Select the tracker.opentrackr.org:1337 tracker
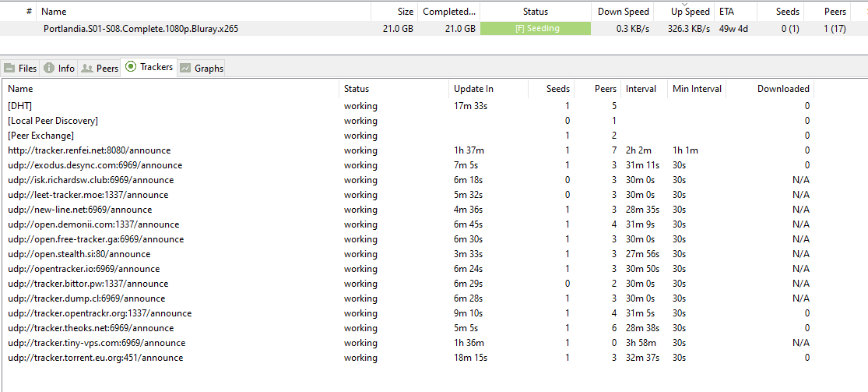Viewport: 868px width, 392px height. (409, 313)
